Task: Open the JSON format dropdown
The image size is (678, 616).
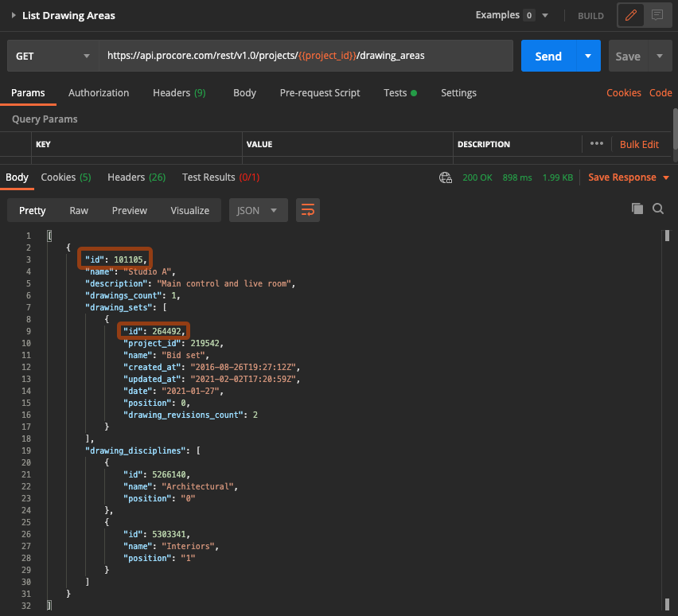Action: pyautogui.click(x=258, y=210)
